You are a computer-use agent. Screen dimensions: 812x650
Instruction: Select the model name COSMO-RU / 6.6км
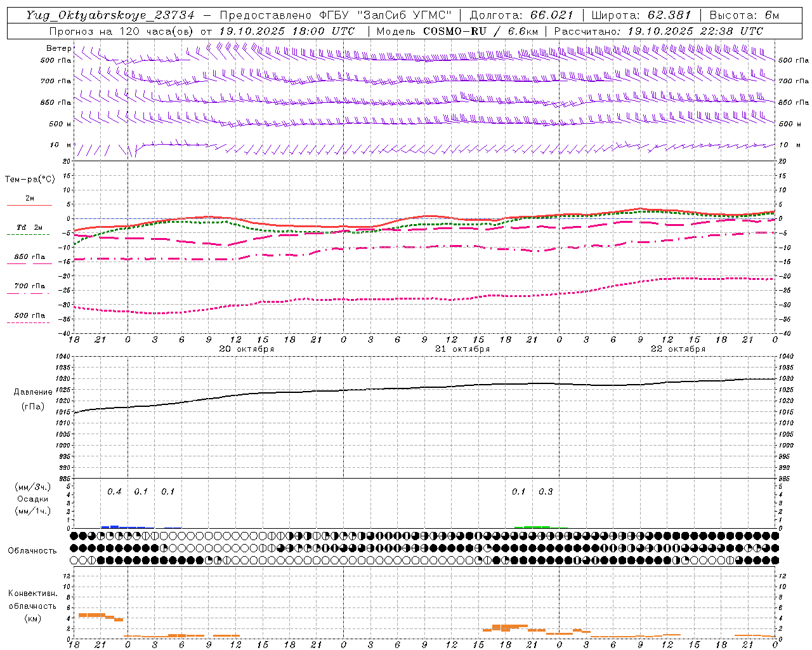click(x=481, y=31)
